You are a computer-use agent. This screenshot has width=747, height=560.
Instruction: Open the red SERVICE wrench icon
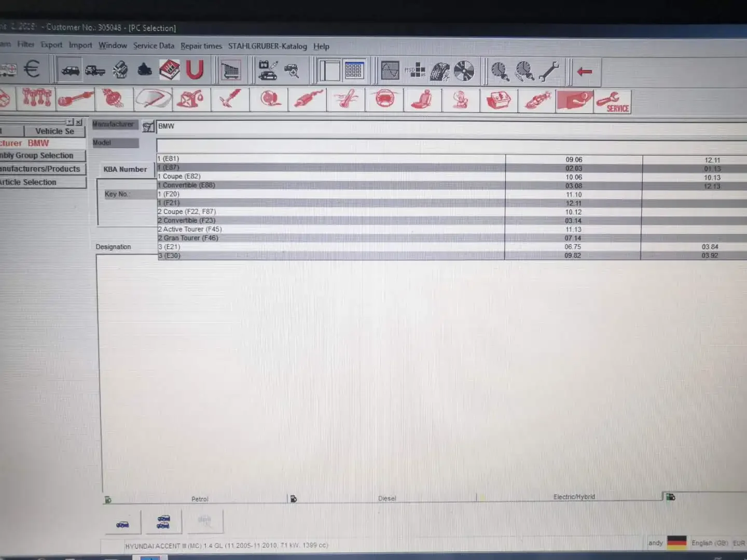[613, 102]
